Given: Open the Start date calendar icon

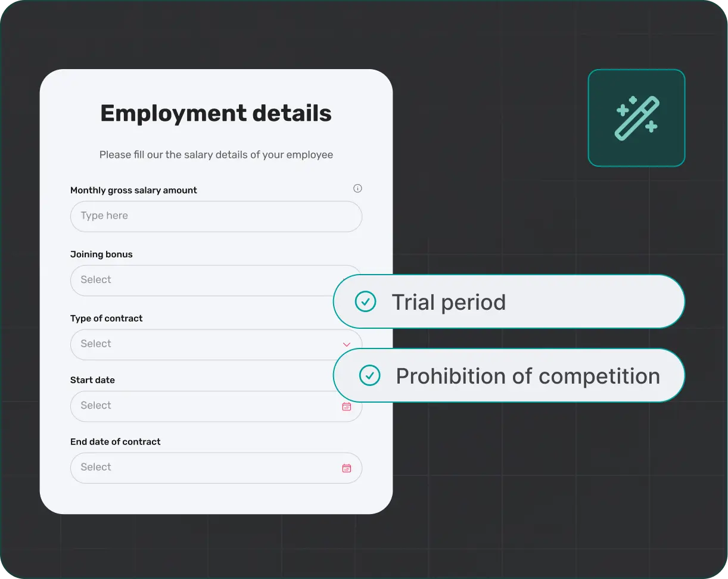Looking at the screenshot, I should pos(347,406).
